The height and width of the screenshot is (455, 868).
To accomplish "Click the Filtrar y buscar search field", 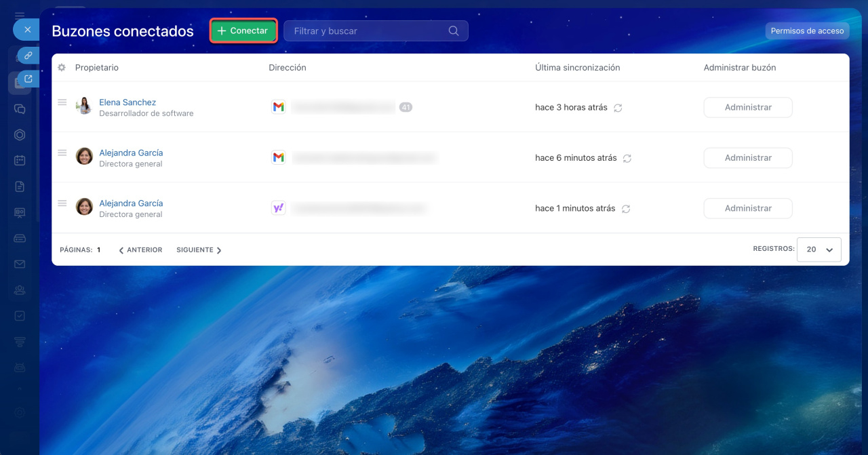I will [366, 31].
